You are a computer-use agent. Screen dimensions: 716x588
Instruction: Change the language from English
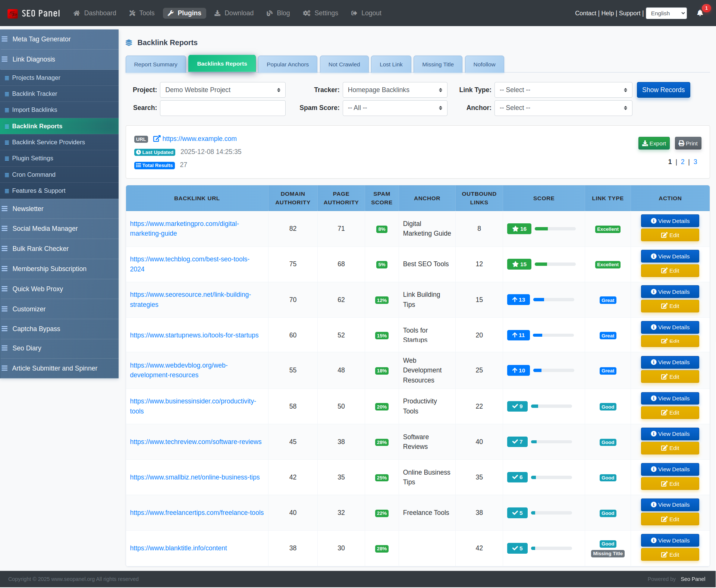(666, 13)
